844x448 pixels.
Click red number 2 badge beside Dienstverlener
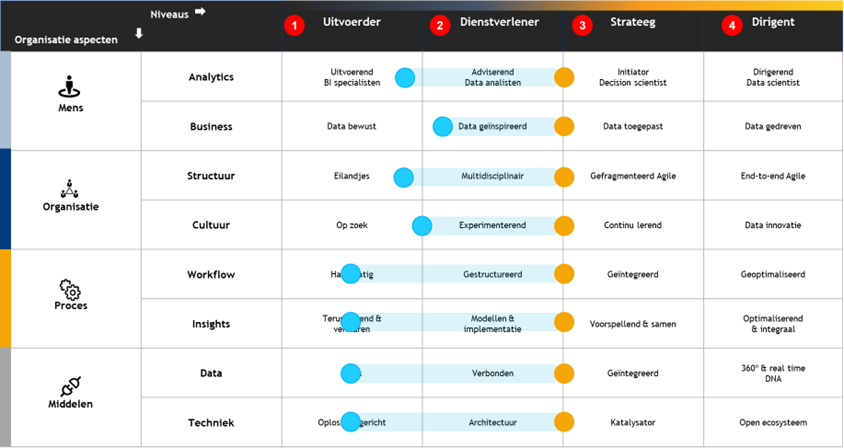440,26
